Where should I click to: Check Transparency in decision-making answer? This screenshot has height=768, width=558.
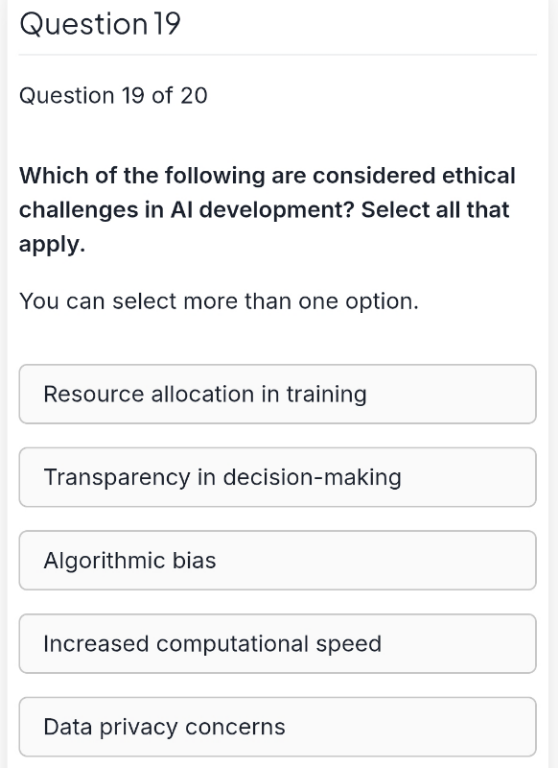pos(278,477)
